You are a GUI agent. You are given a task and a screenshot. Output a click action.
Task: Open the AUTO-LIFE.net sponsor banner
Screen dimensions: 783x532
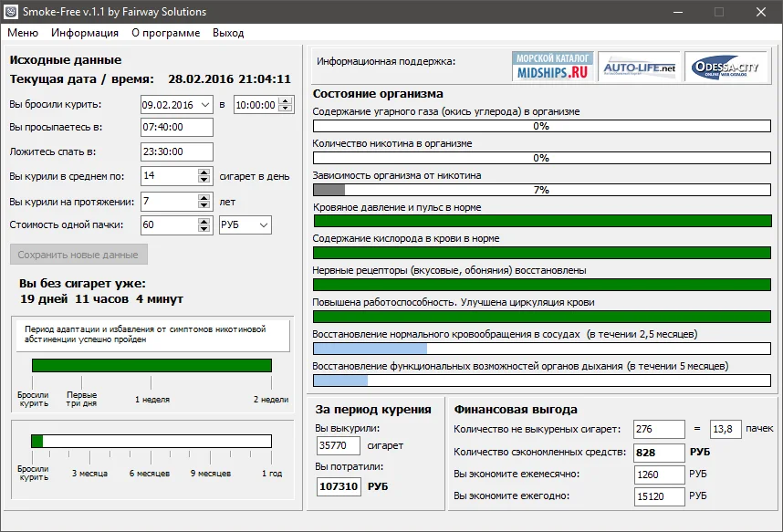coord(639,68)
